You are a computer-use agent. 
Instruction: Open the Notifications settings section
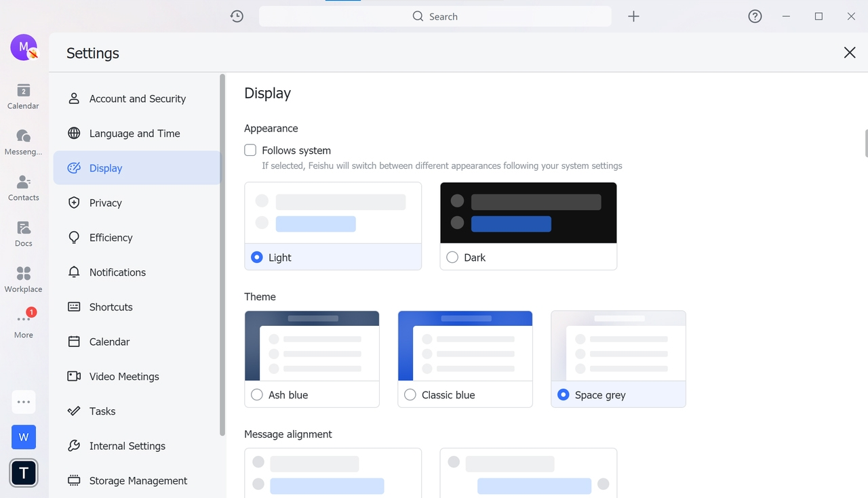click(117, 272)
